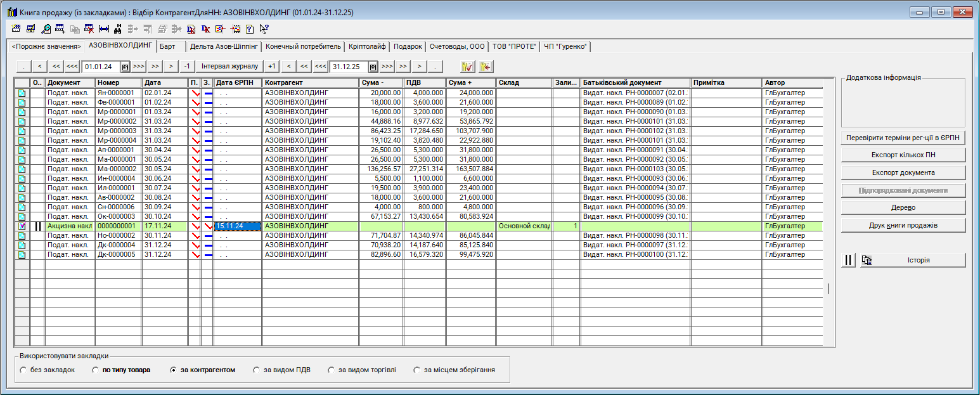Click the delete-row icon with red X
Viewport: 980px width, 395px height.
[89, 29]
